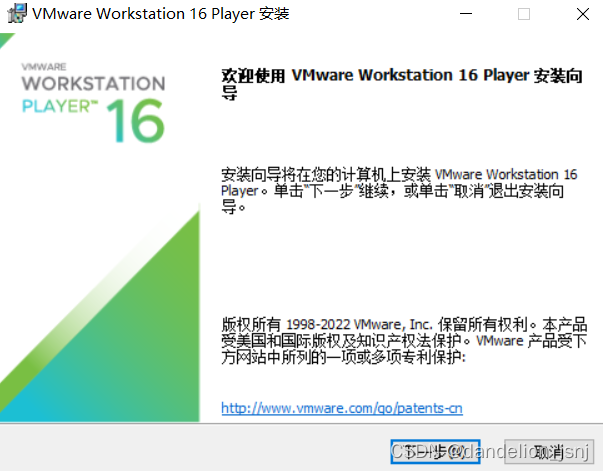Click the title bar text 'VMware Workstation 16 Player 安装'

click(x=161, y=14)
